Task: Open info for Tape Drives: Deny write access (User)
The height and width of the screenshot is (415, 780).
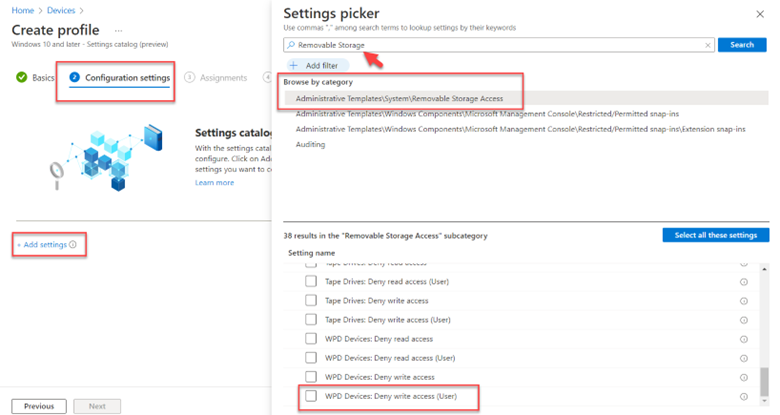Action: pos(744,320)
